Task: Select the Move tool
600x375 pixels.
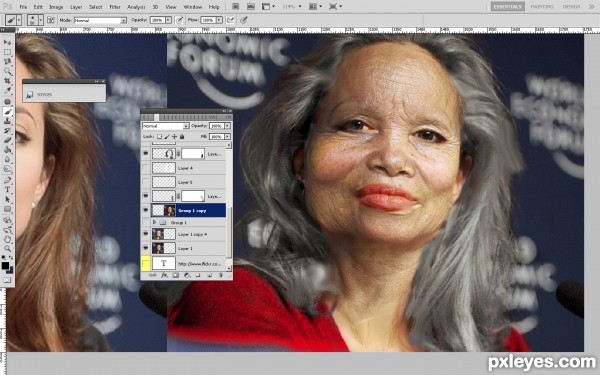Action: pyautogui.click(x=7, y=42)
